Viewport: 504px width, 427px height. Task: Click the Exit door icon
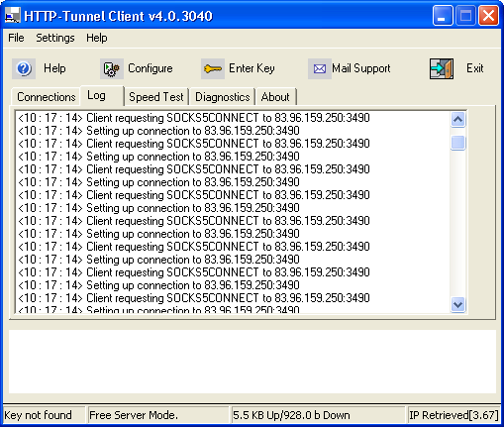tap(442, 68)
